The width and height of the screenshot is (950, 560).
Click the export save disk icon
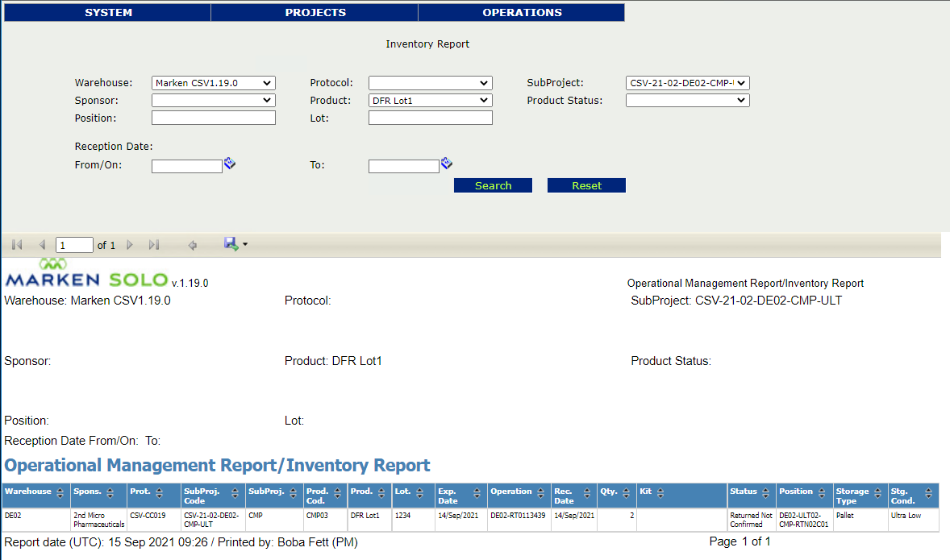pyautogui.click(x=231, y=244)
